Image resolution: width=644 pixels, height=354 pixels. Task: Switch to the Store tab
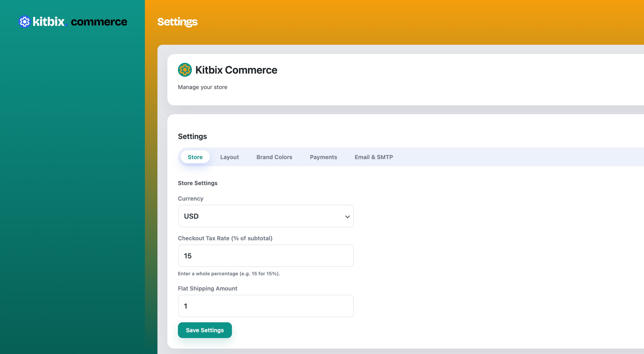(195, 157)
